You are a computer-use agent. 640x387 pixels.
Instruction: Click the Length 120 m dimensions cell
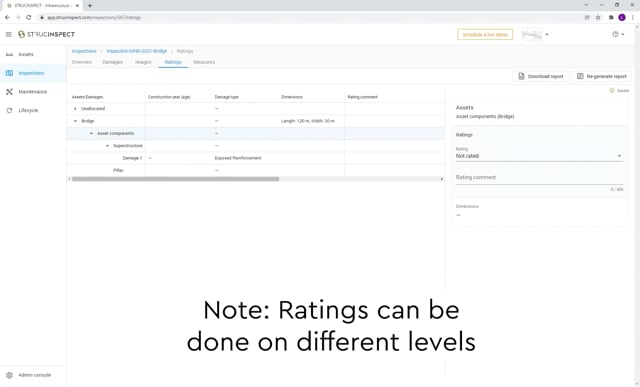(308, 121)
